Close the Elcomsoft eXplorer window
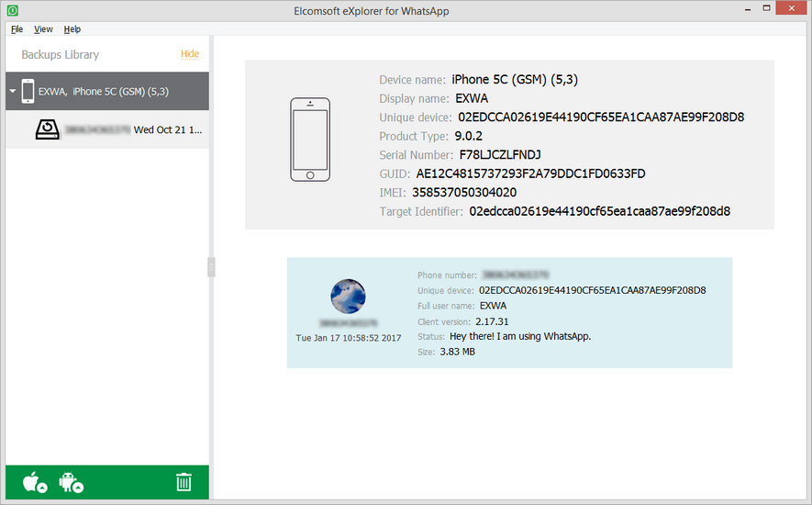This screenshot has height=505, width=812. tap(791, 8)
